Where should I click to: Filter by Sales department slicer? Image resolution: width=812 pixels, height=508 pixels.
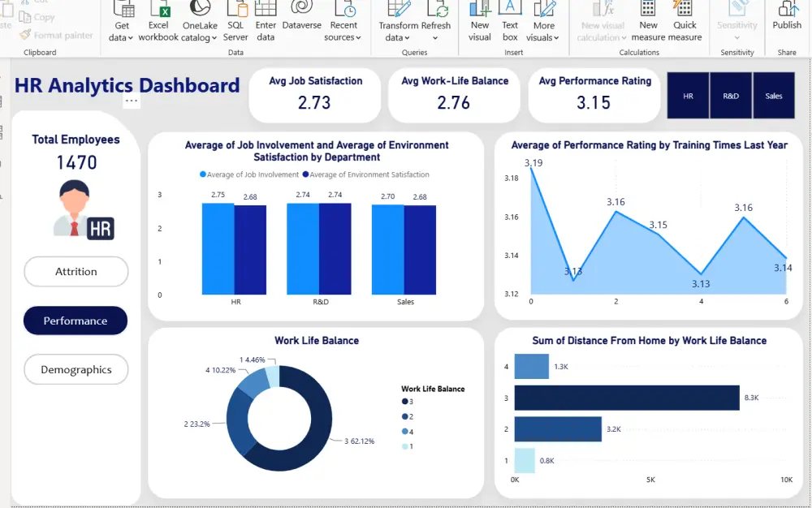point(774,96)
